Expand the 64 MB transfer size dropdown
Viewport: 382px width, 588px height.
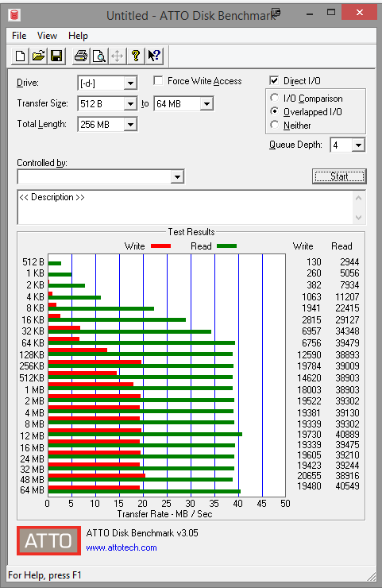(206, 103)
